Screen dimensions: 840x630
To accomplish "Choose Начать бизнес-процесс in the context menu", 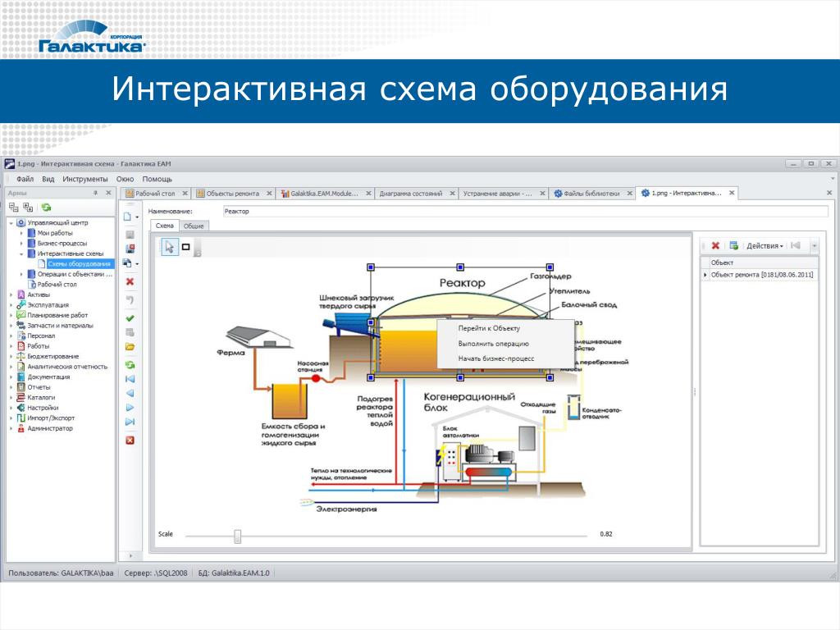I will click(496, 358).
